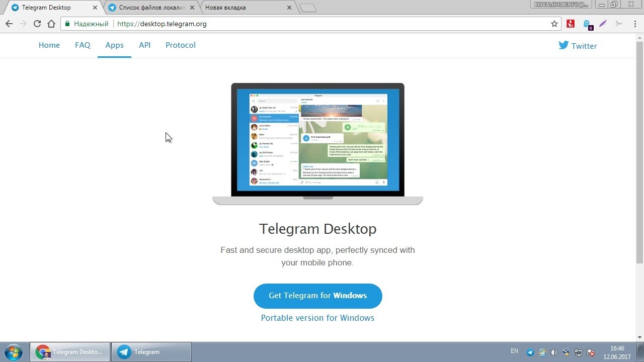The image size is (644, 362).
Task: Go to the browser home page
Action: 51,24
